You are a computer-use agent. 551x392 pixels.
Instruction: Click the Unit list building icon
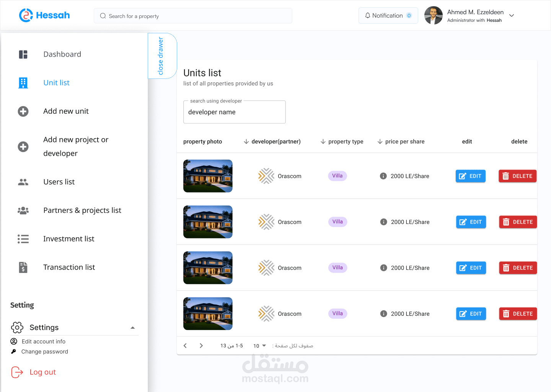point(23,83)
